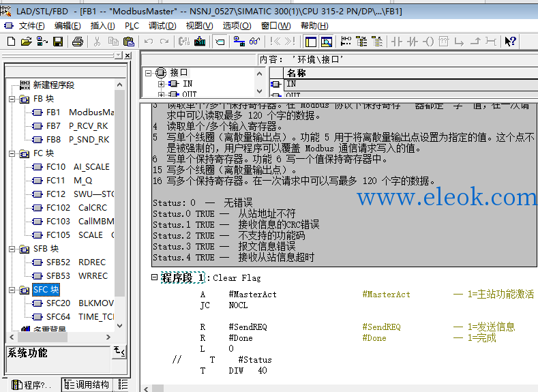
Task: Click the 系统功能 info pane toggle icon
Action: coord(119,352)
